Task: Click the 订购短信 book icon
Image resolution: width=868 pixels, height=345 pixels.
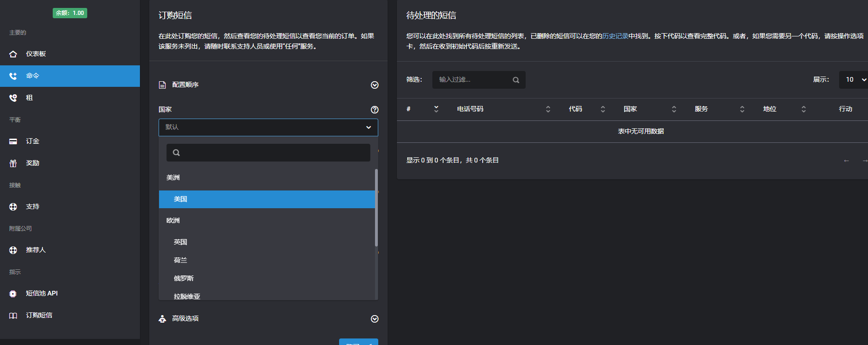Action: tap(13, 316)
